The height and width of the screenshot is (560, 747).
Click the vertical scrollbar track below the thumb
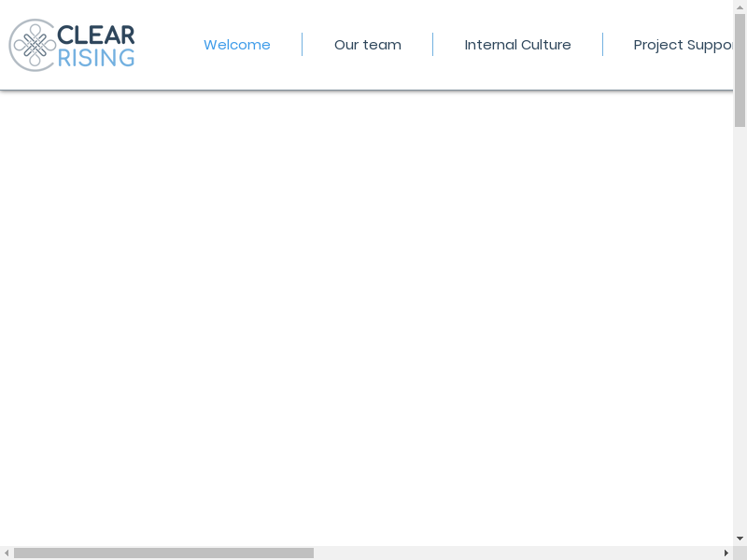[x=740, y=327]
